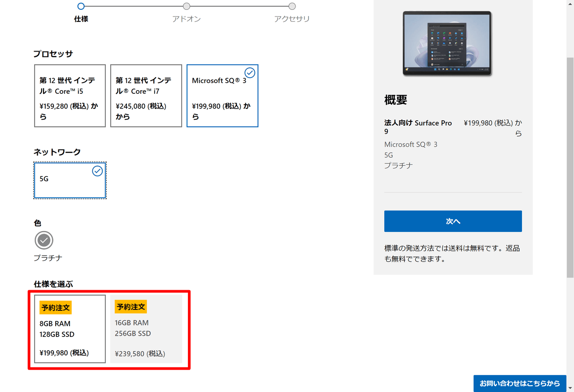
Task: Click the アクセサリ step circle indicator
Action: (x=292, y=6)
